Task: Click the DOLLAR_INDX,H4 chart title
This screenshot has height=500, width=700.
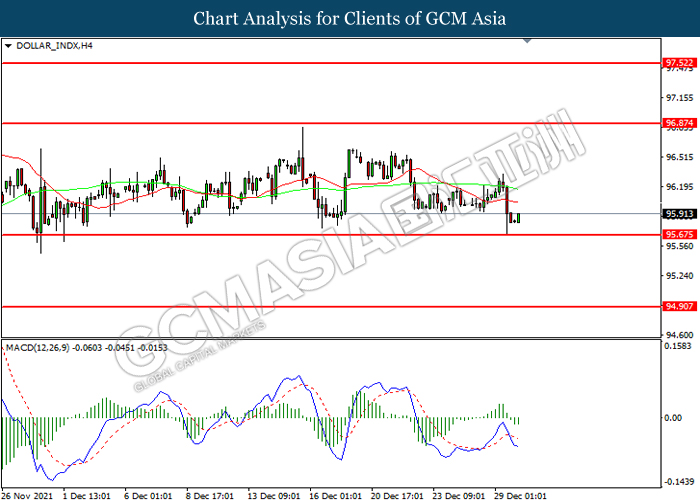Action: (54, 46)
